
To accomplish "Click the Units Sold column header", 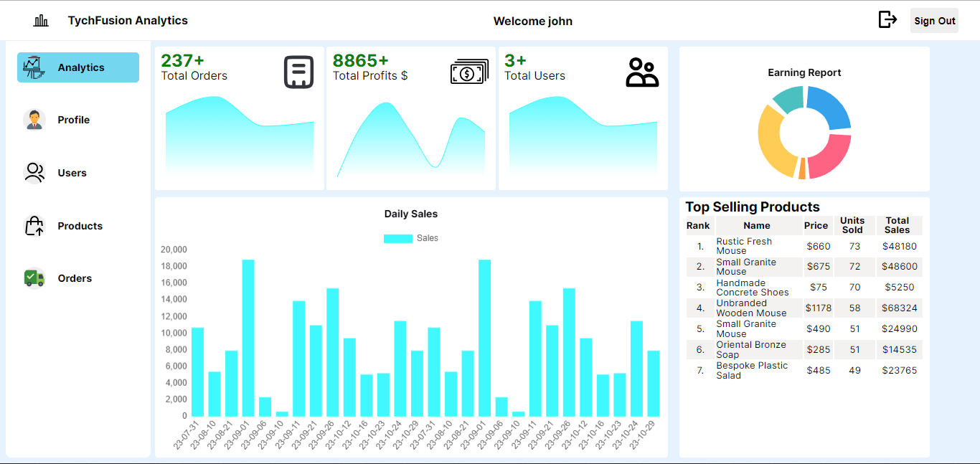I will [854, 225].
